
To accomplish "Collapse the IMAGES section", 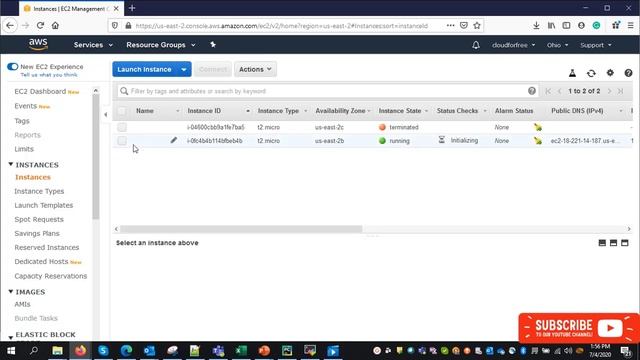I will tap(11, 291).
